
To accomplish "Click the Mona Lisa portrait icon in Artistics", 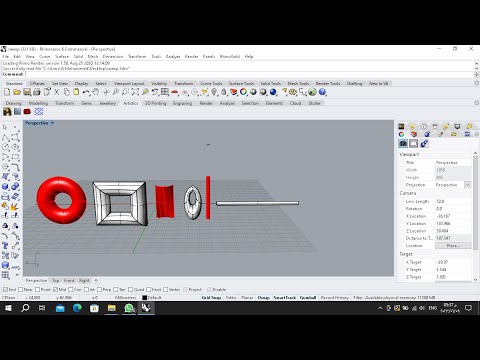I will [7, 112].
